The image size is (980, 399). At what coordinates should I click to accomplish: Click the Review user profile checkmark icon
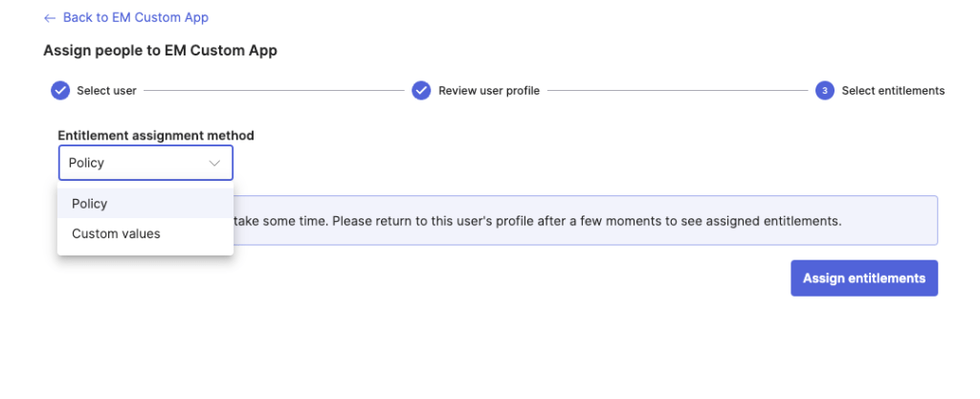(421, 91)
